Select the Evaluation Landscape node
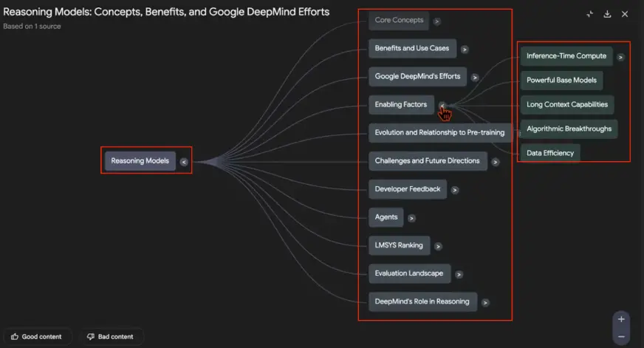Viewport: 644px width, 348px height. pos(409,273)
